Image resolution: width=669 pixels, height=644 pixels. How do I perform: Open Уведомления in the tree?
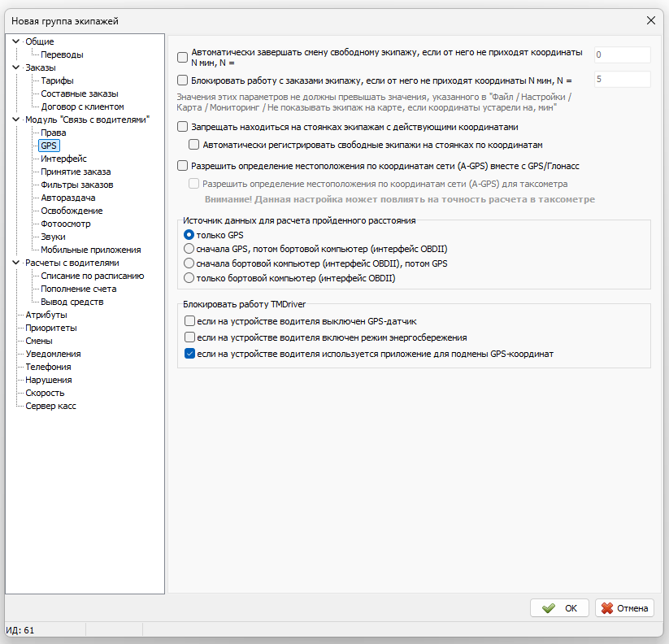click(53, 354)
